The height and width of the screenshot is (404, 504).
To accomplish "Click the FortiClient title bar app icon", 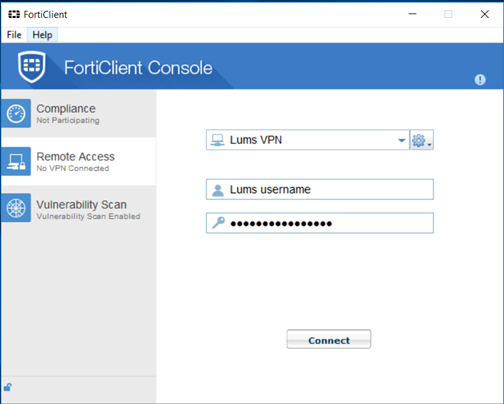I will 14,14.
